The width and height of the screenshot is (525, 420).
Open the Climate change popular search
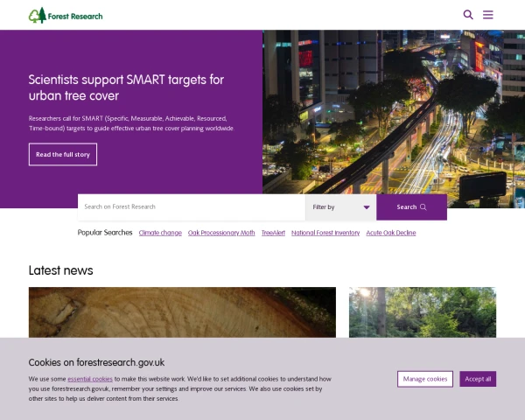click(160, 233)
